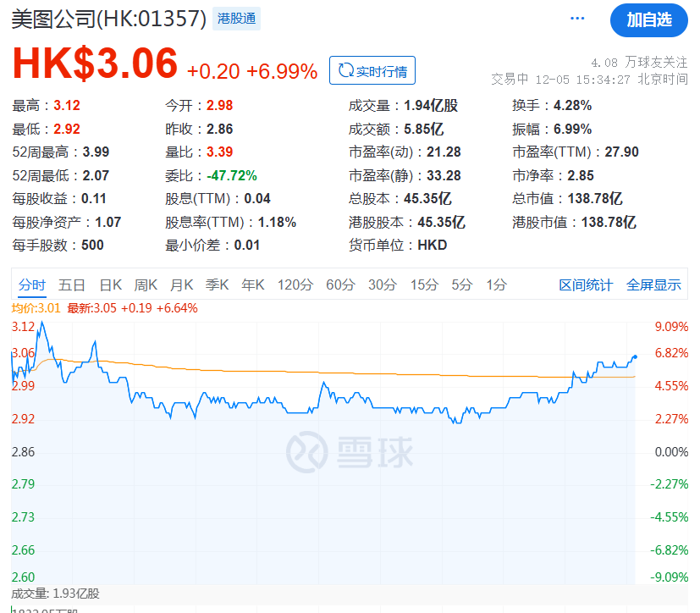Open 全屏显示 full-screen chart view
Screen dimensions: 700x613
pos(654,285)
